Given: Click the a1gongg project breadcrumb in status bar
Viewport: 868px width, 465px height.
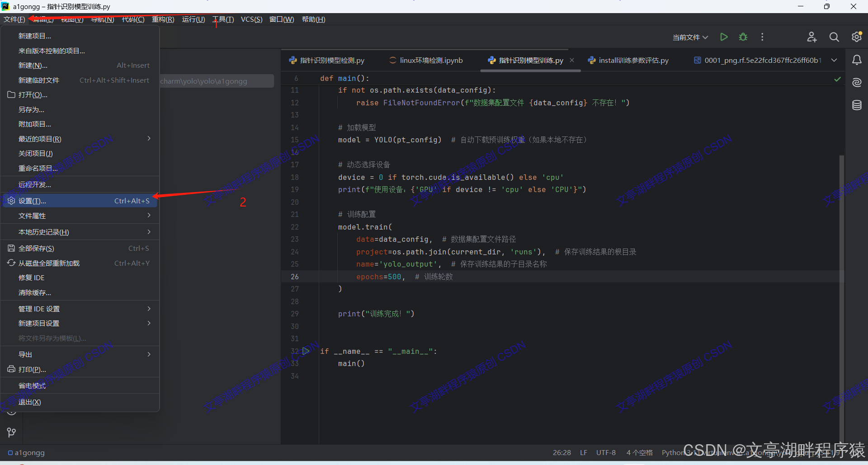Looking at the screenshot, I should click(x=26, y=452).
